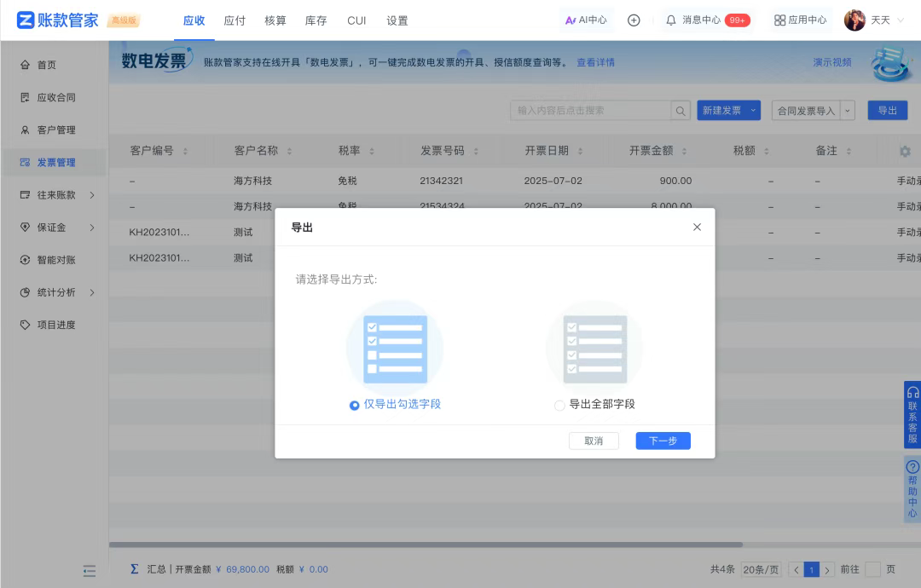
Task: Click the 仅导出勾选字段 illustration
Action: tap(396, 349)
